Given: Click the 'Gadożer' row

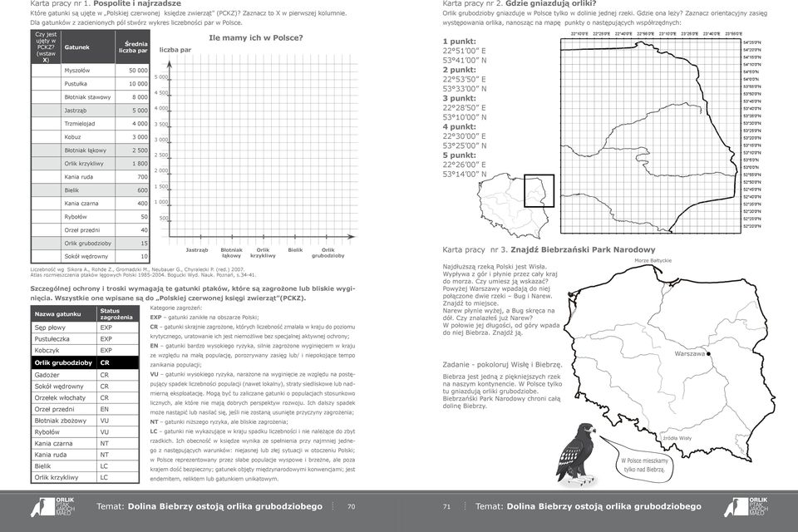Looking at the screenshot, I should [x=85, y=375].
